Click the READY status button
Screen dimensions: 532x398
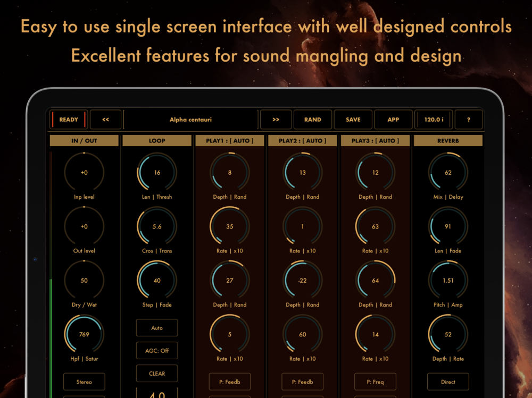(x=69, y=120)
